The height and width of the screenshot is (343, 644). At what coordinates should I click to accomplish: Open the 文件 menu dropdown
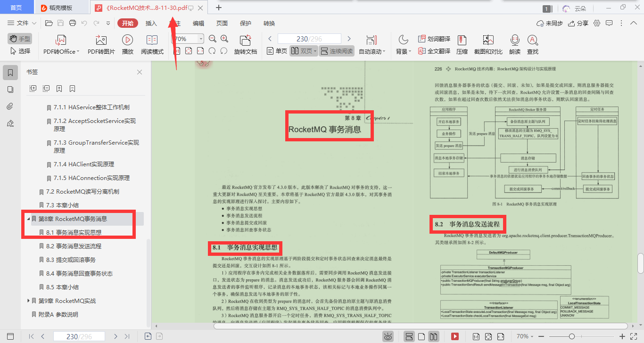click(x=22, y=23)
